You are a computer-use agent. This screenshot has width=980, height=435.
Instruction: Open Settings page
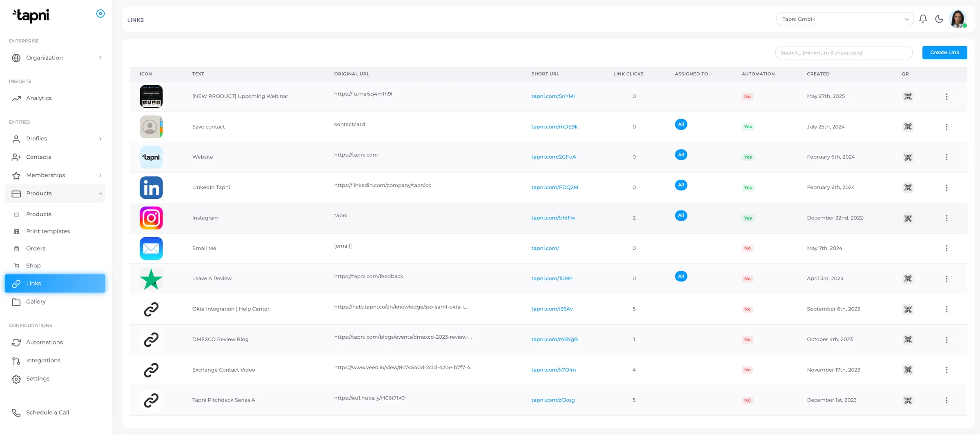pyautogui.click(x=55, y=379)
